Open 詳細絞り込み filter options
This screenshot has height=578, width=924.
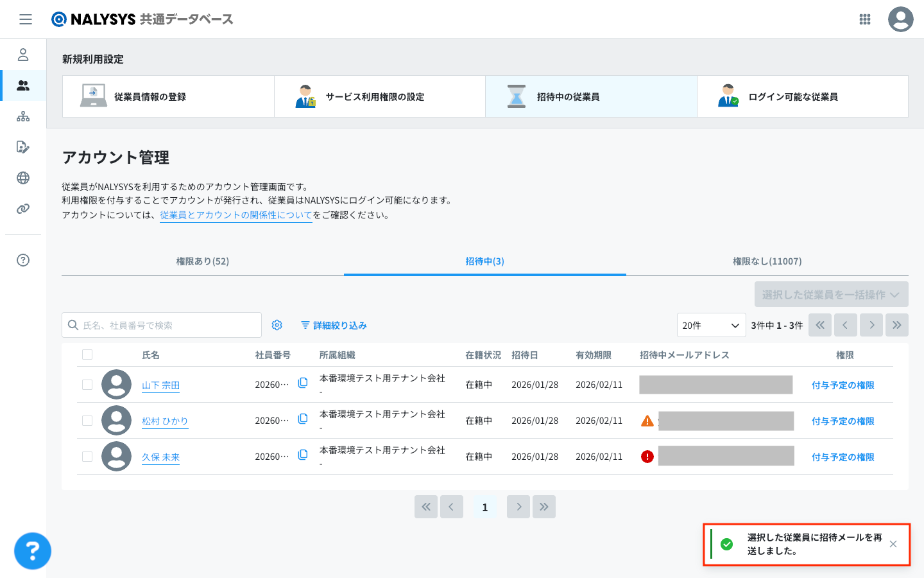tap(334, 326)
